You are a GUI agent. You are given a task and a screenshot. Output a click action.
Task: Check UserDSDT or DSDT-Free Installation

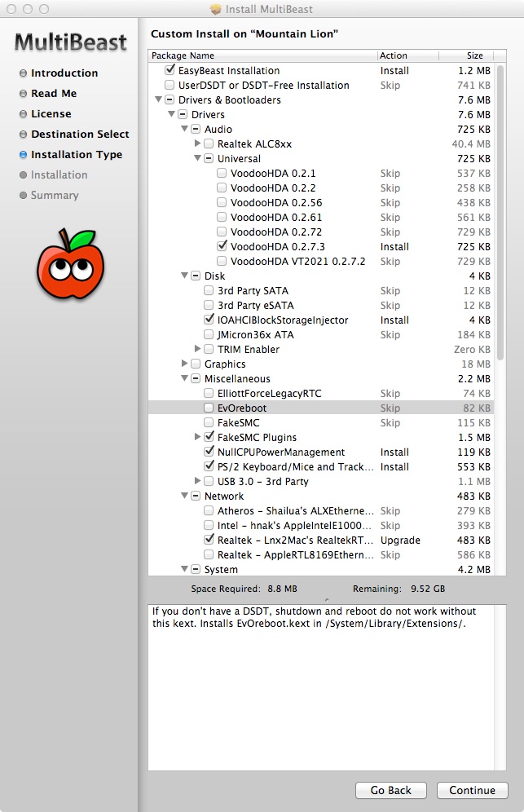point(170,85)
